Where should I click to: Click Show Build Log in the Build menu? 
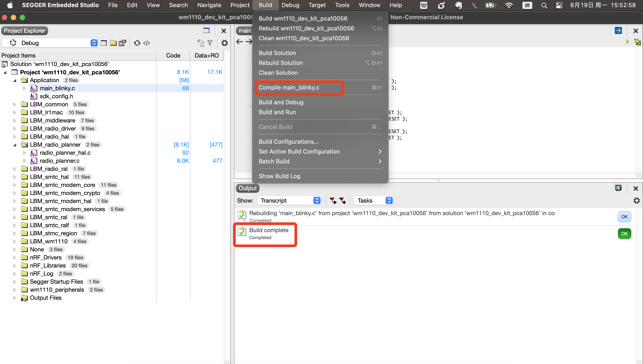click(279, 176)
